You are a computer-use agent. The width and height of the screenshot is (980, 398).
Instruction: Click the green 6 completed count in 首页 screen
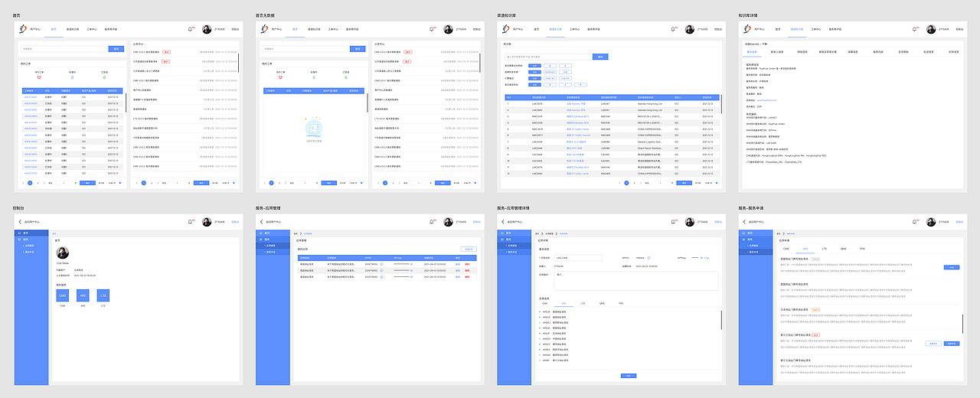[x=105, y=77]
